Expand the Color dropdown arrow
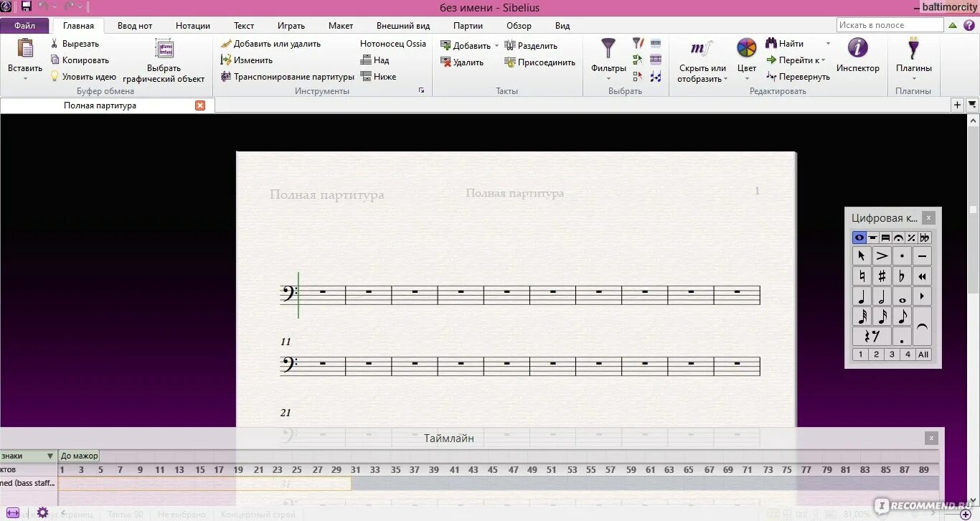 click(x=747, y=78)
